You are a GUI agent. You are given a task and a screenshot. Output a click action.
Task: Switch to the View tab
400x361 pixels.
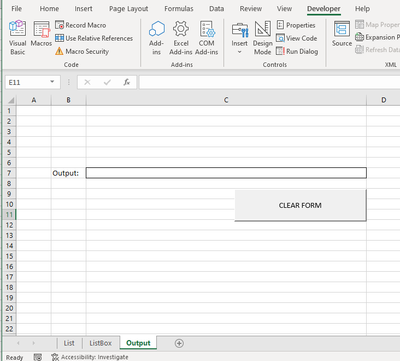point(284,9)
